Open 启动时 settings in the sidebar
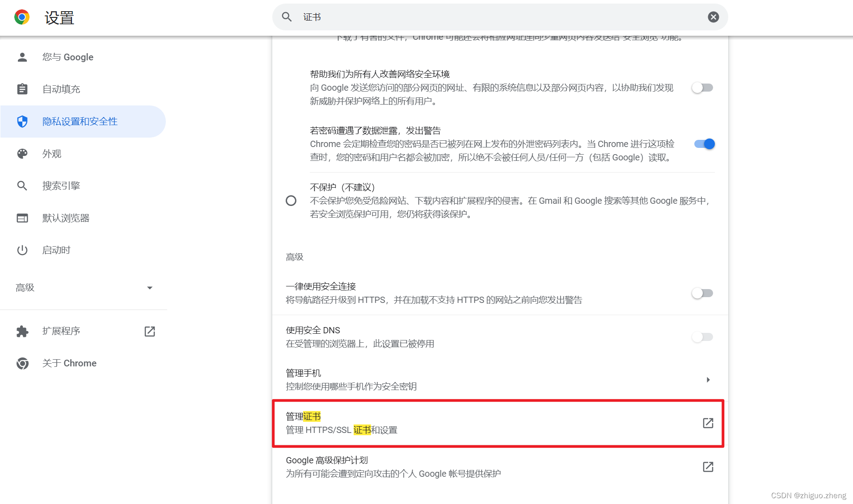Screen dimensions: 853x504 click(x=83, y=250)
